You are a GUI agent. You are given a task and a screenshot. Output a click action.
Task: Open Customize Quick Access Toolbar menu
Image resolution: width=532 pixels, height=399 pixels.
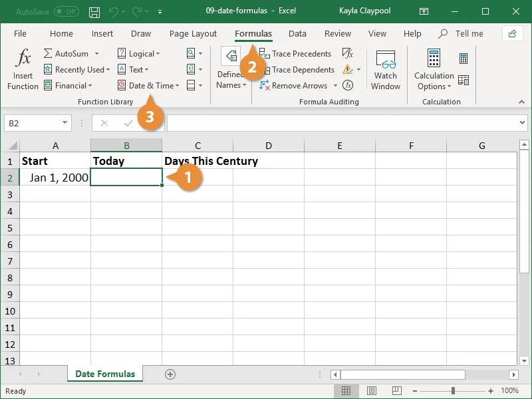160,12
